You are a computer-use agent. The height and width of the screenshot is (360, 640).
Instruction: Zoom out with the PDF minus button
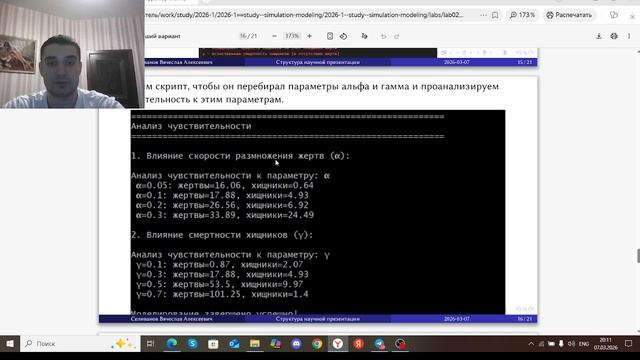pos(274,36)
